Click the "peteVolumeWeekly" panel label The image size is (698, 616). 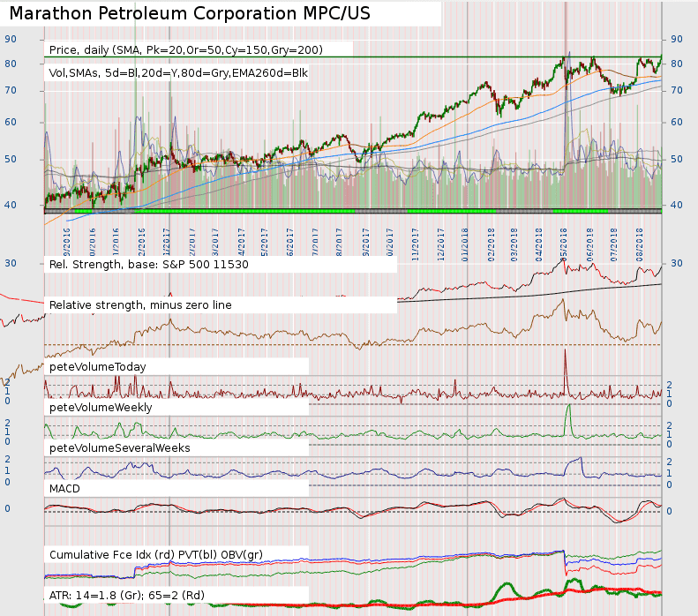101,407
